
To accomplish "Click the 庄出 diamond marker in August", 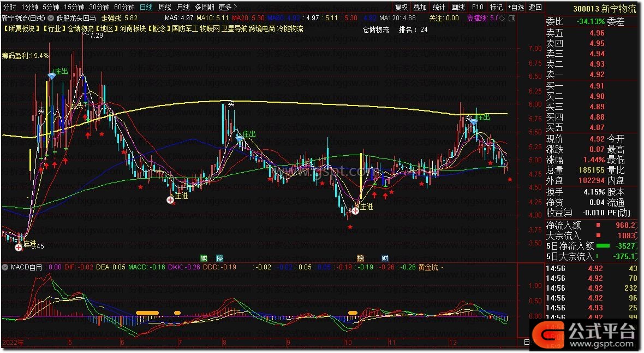I will coord(240,139).
